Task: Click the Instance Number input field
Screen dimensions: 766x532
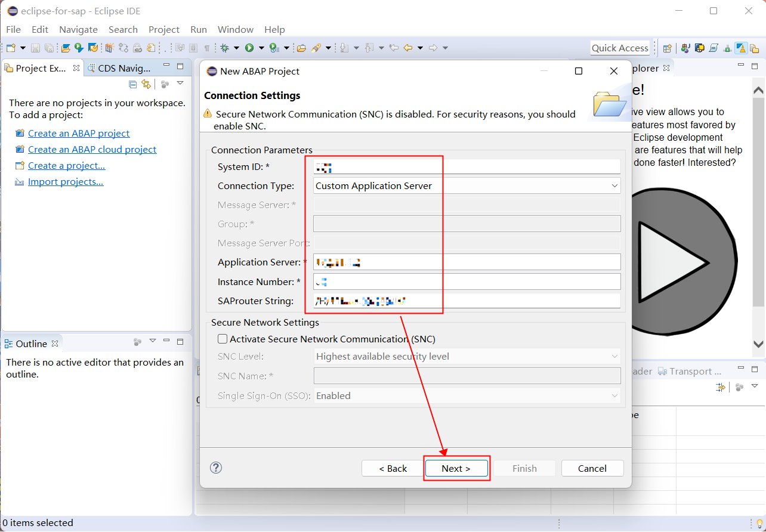Action: [467, 282]
